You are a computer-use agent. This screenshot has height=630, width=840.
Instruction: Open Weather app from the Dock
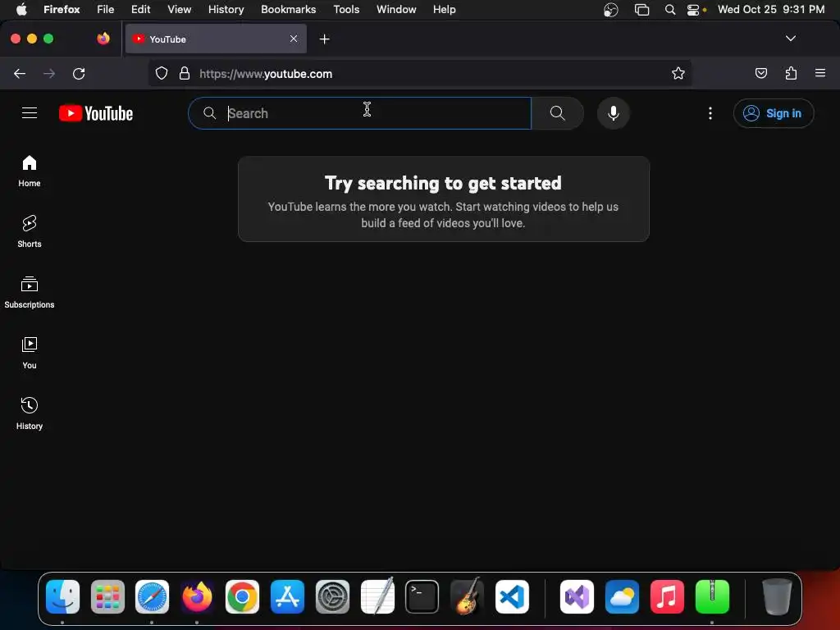(622, 597)
